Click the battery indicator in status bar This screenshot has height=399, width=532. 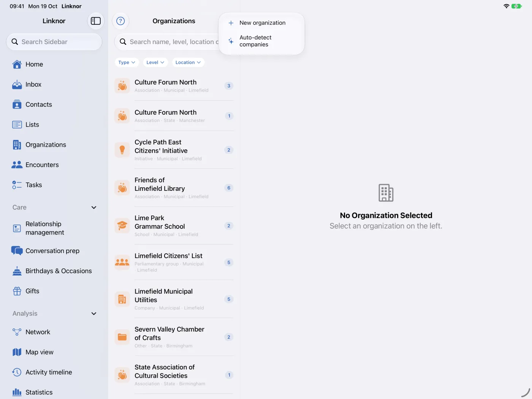point(516,6)
